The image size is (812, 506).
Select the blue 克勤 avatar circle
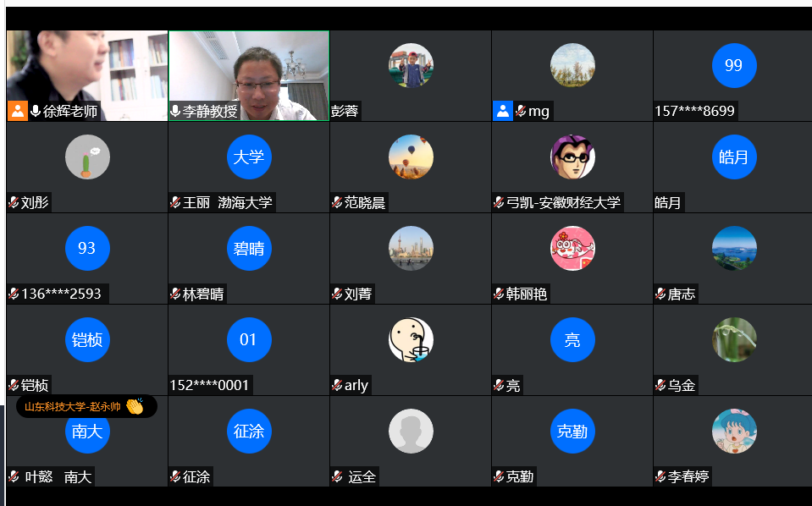click(572, 432)
